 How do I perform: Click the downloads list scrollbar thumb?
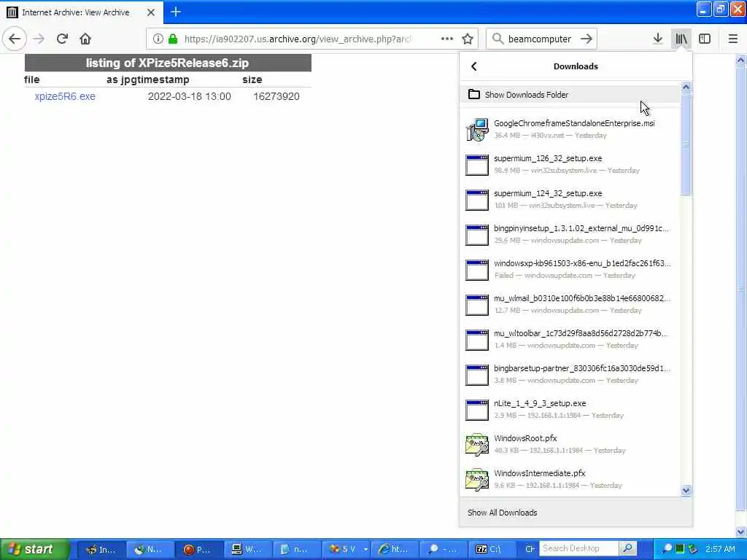(686, 144)
